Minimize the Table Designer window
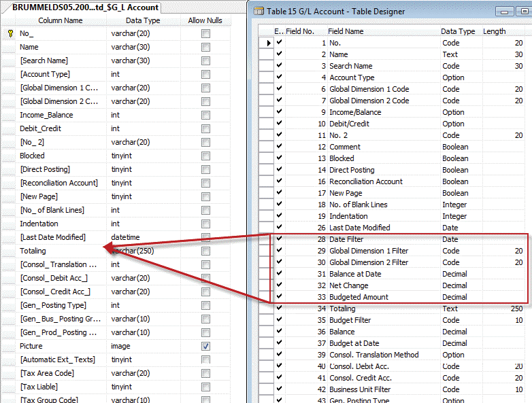This screenshot has height=403, width=532. pos(504,12)
